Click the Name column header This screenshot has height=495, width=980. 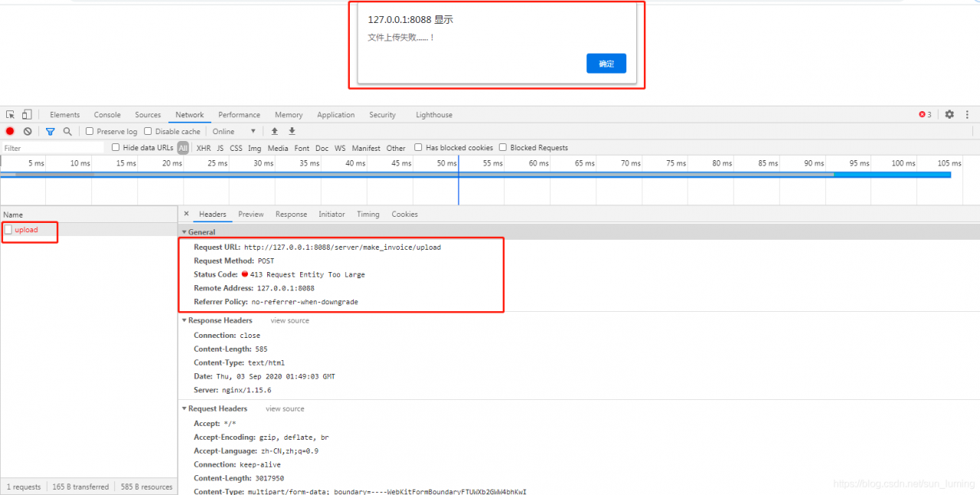[x=89, y=215]
